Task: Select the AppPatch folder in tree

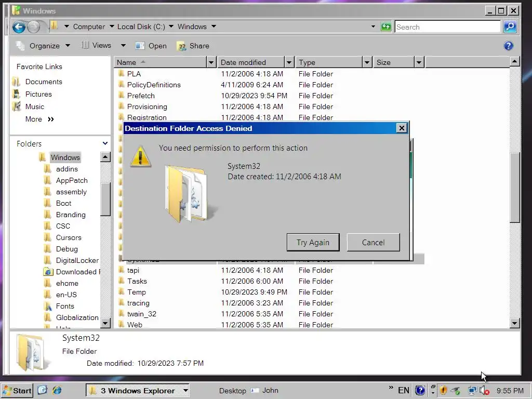Action: [x=72, y=180]
